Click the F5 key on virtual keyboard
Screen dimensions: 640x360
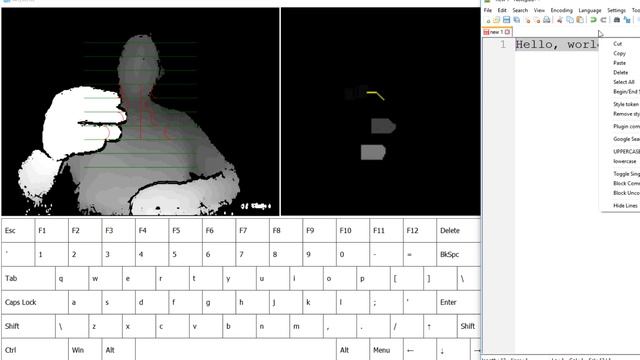pyautogui.click(x=185, y=231)
